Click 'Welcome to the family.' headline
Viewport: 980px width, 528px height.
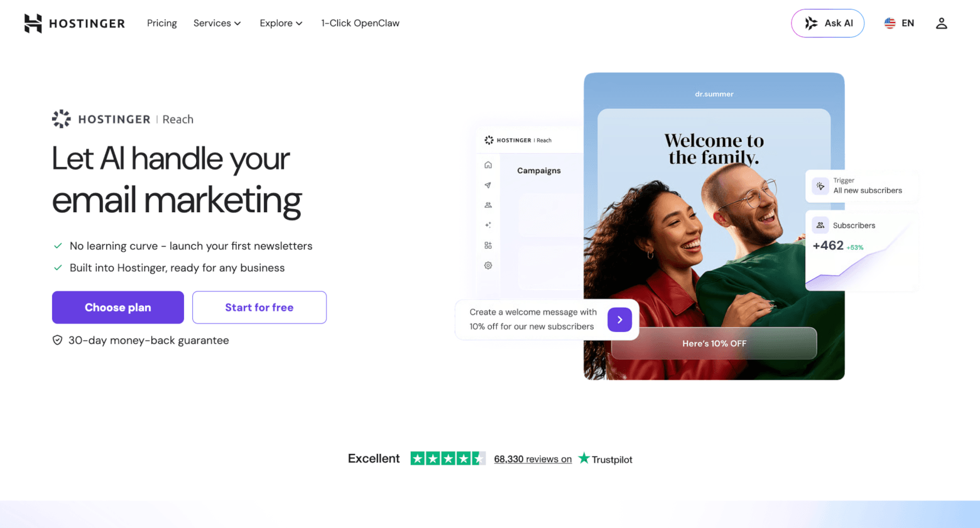click(x=714, y=149)
